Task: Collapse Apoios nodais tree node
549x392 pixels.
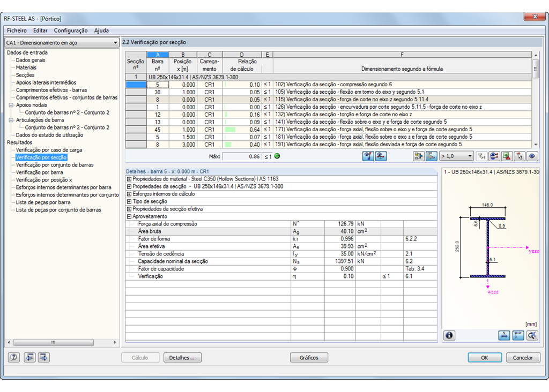Action: (11, 105)
